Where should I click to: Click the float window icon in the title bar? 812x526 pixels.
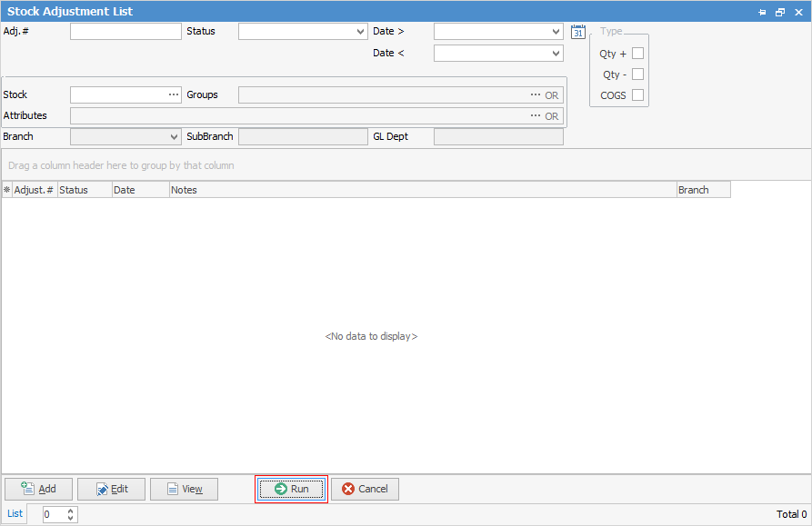(780, 12)
